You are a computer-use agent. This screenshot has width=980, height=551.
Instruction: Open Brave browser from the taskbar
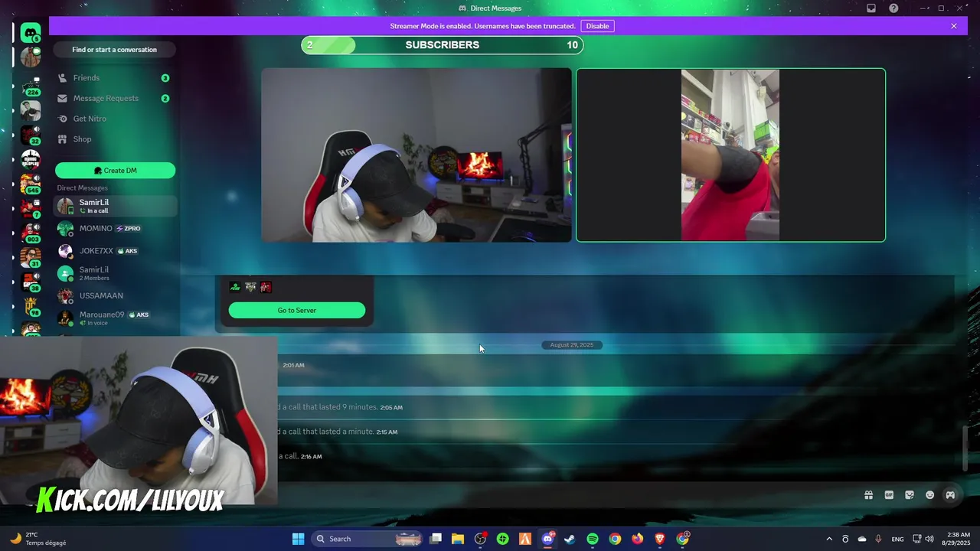(x=660, y=539)
